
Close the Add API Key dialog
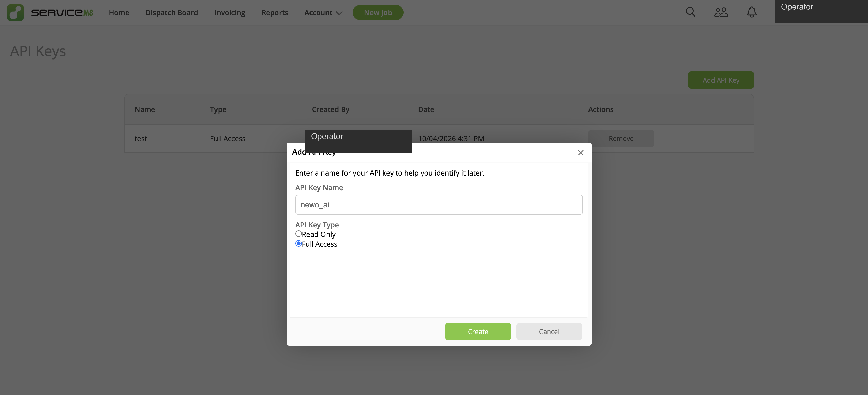click(581, 153)
